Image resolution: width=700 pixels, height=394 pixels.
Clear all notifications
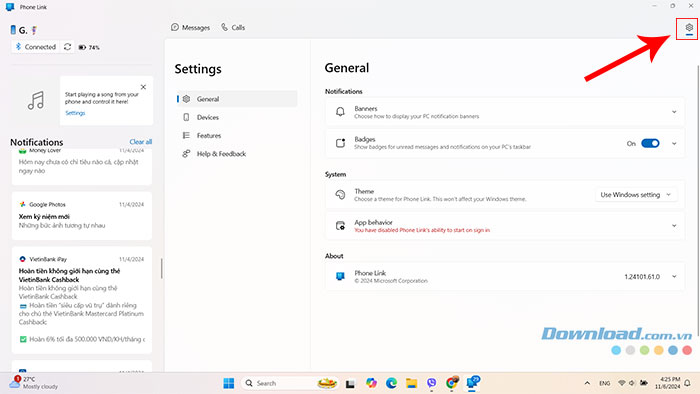pos(141,141)
